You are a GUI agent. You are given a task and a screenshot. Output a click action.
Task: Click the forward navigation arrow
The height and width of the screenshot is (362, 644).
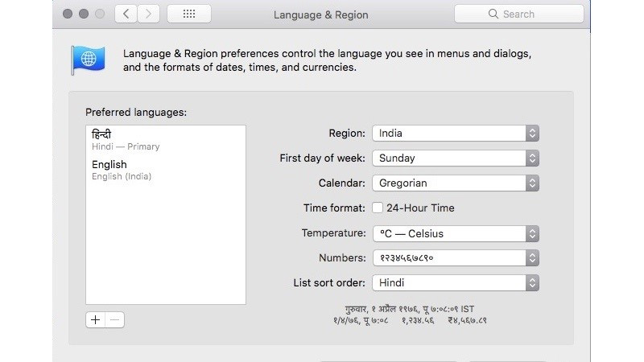point(148,14)
